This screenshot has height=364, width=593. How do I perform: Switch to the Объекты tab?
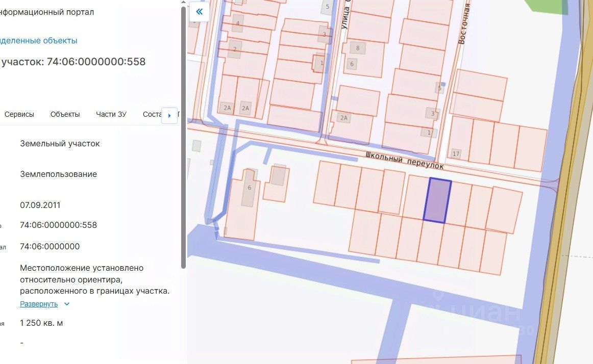point(65,114)
